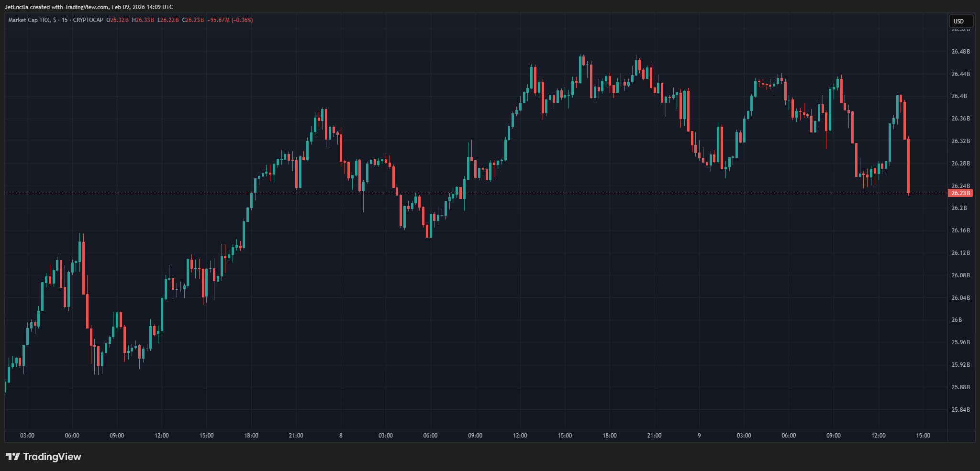Click the dotted current price line on the chart
Viewport: 980px width, 471px height.
coord(479,193)
